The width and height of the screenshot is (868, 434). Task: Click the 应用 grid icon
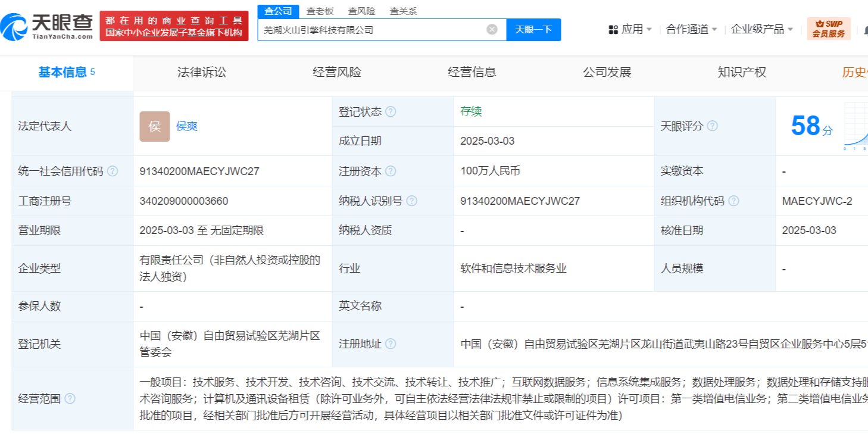(x=613, y=29)
